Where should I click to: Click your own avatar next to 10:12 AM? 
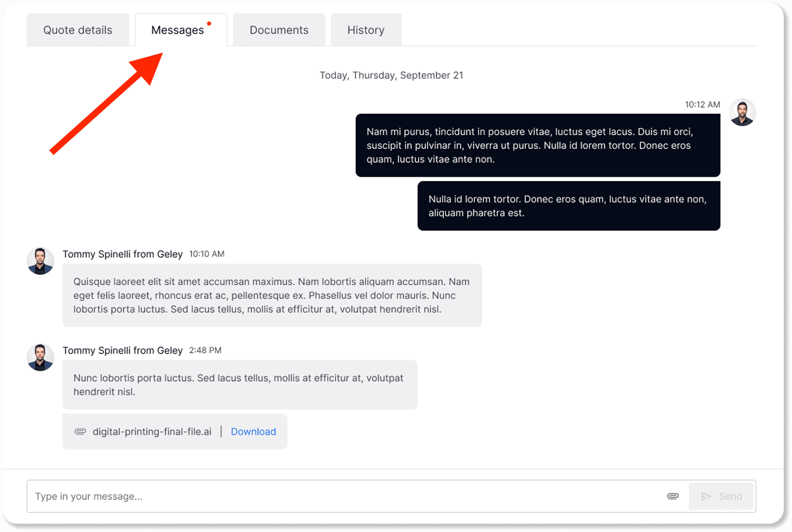coord(742,112)
